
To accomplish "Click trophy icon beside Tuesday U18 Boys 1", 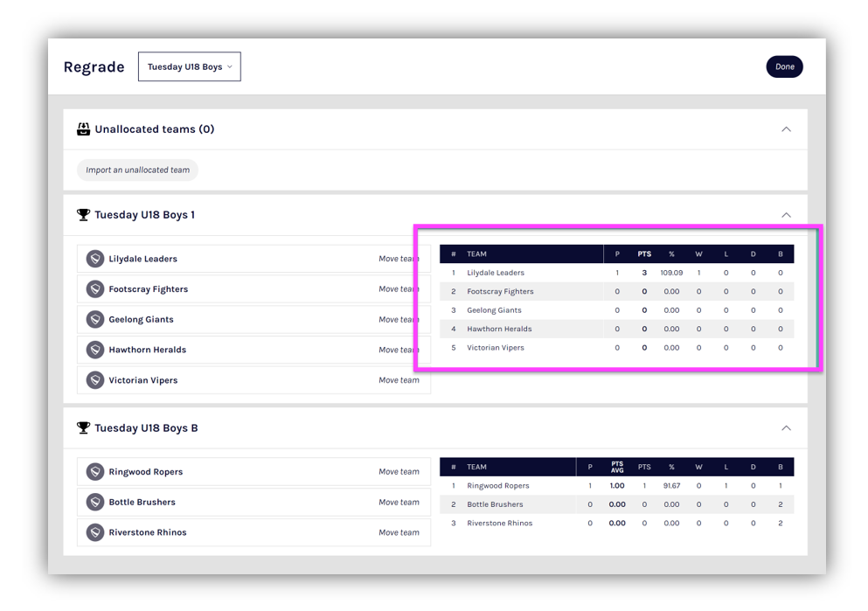I will pyautogui.click(x=83, y=215).
